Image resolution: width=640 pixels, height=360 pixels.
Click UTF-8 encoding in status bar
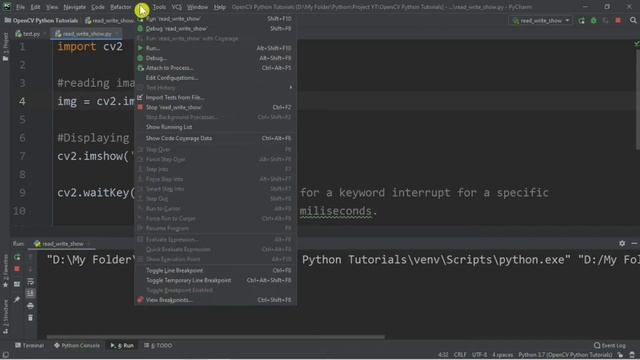(480, 355)
